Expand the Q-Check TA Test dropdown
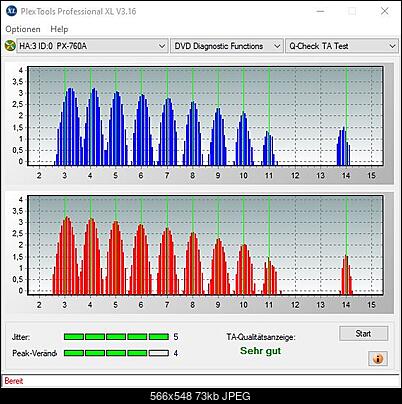 (342, 46)
